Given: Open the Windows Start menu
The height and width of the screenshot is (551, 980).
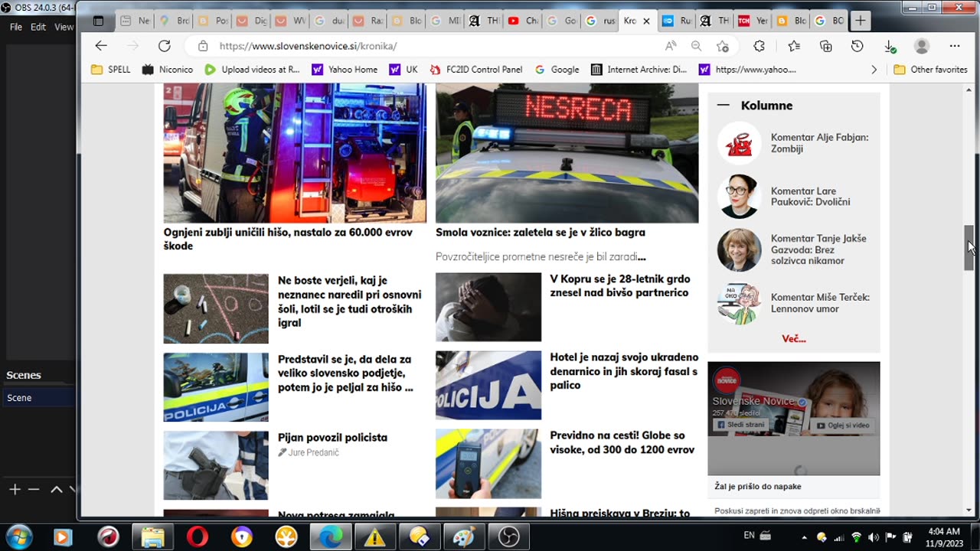Looking at the screenshot, I should coord(18,537).
